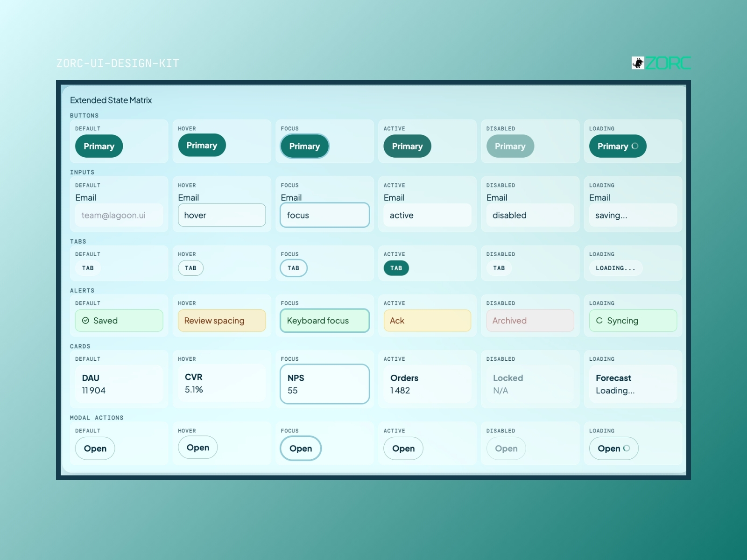
Task: Click the spinner icon in loading Primary button
Action: (635, 146)
